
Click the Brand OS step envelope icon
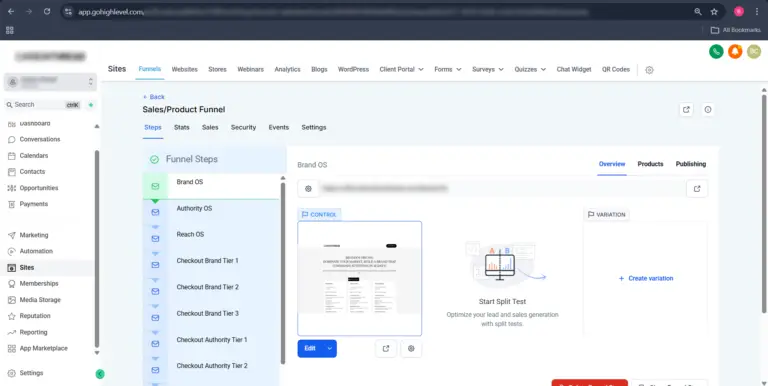155,186
